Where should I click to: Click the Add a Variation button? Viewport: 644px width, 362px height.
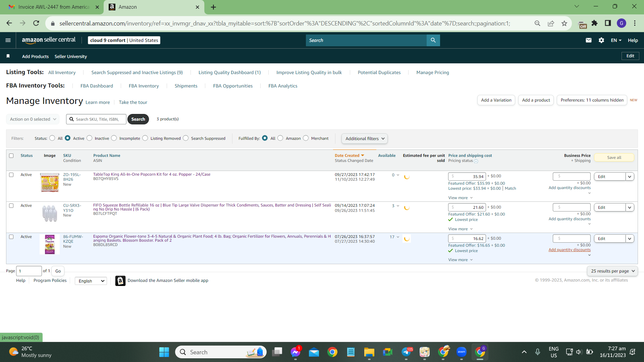click(x=496, y=100)
